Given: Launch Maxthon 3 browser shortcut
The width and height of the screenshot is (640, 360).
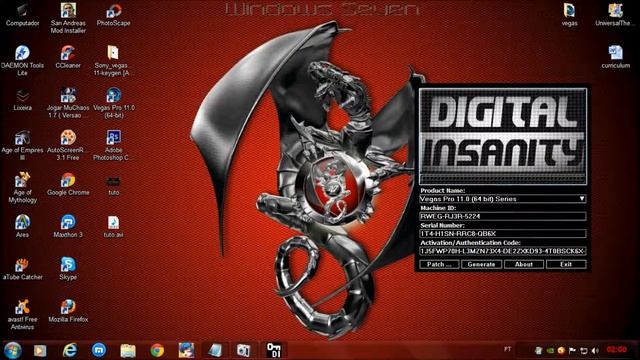Looking at the screenshot, I should 68,227.
